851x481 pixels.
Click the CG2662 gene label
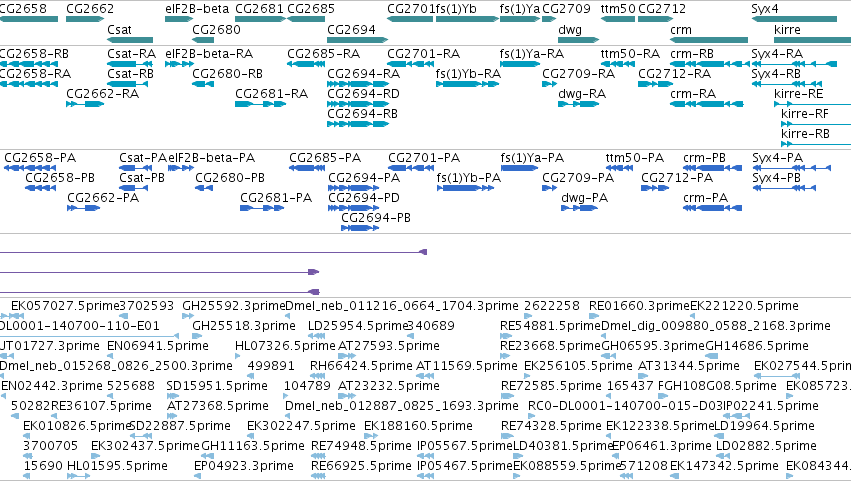point(90,9)
